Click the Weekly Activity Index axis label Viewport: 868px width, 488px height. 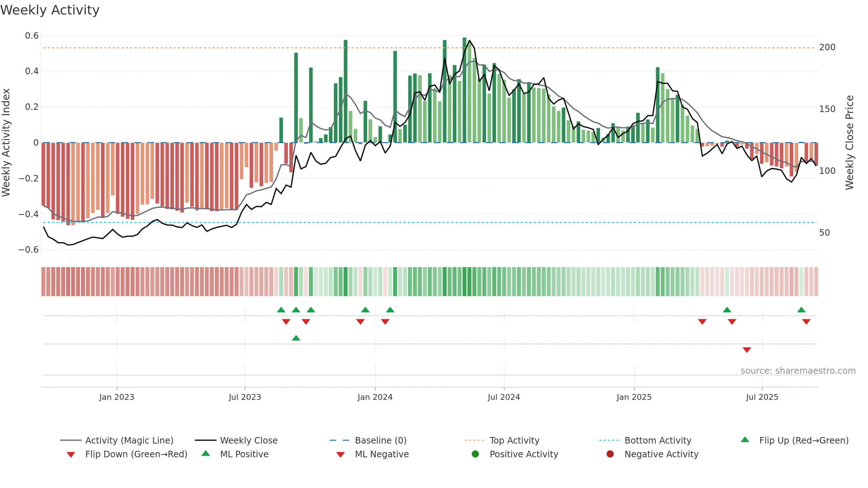click(6, 142)
